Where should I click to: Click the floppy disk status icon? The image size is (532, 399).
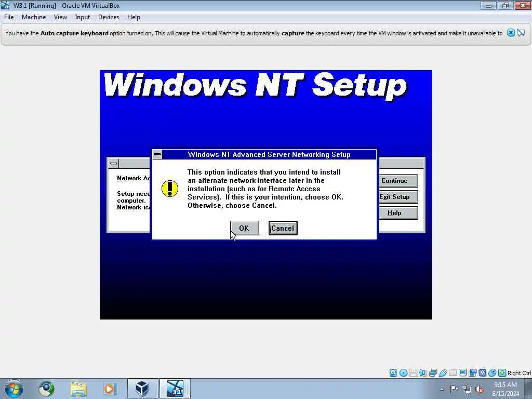pyautogui.click(x=413, y=373)
